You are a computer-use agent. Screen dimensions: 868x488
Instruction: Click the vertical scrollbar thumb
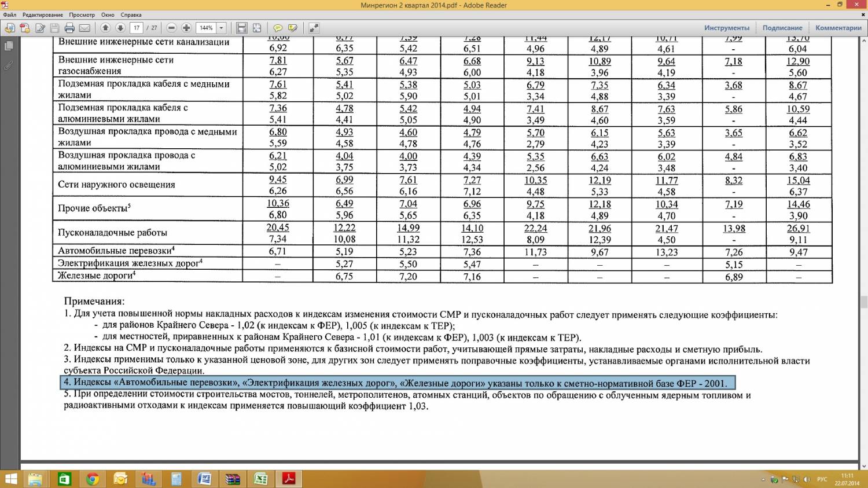point(863,302)
